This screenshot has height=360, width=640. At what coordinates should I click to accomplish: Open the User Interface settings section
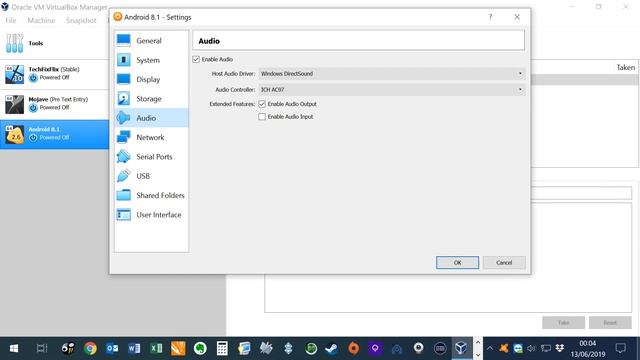click(151, 215)
